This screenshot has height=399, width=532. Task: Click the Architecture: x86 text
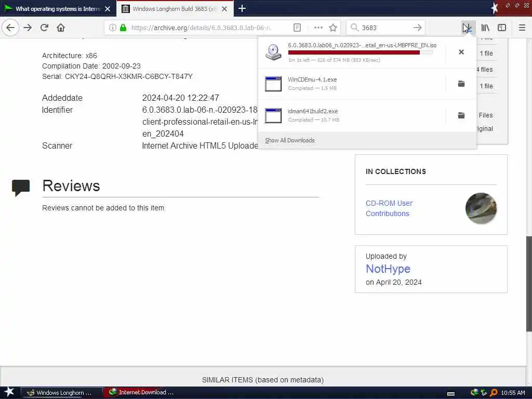[x=70, y=55]
